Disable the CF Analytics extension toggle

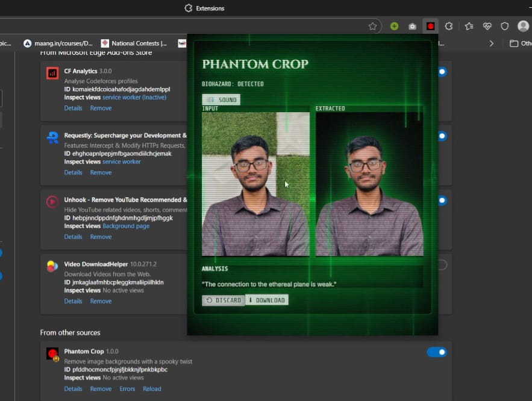tap(442, 72)
